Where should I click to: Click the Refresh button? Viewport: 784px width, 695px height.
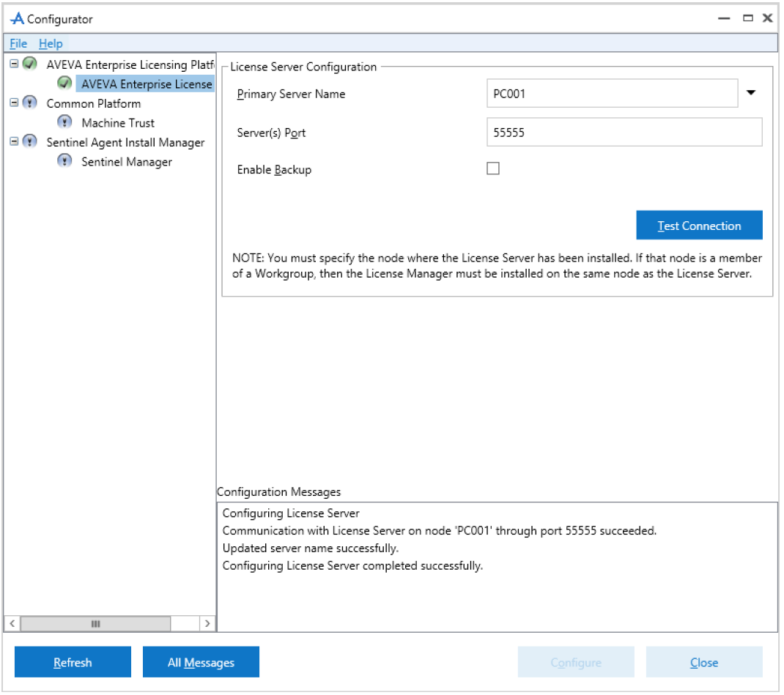click(x=73, y=663)
